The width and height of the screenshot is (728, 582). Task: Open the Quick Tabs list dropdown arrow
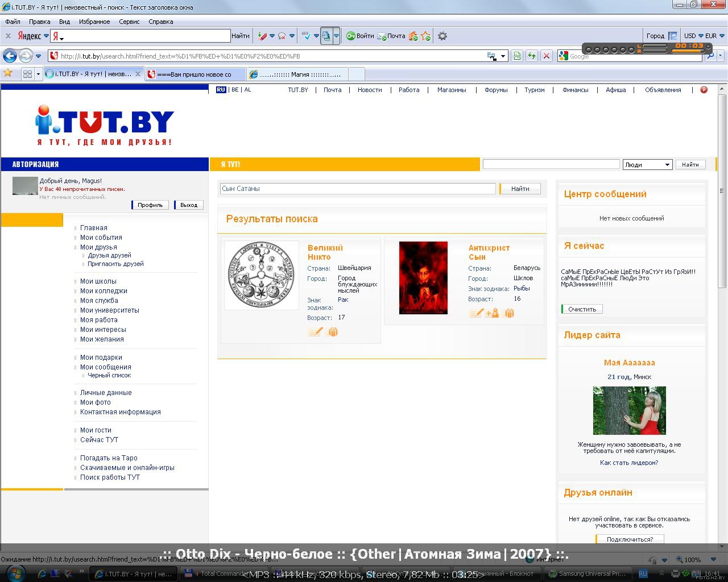pos(38,74)
